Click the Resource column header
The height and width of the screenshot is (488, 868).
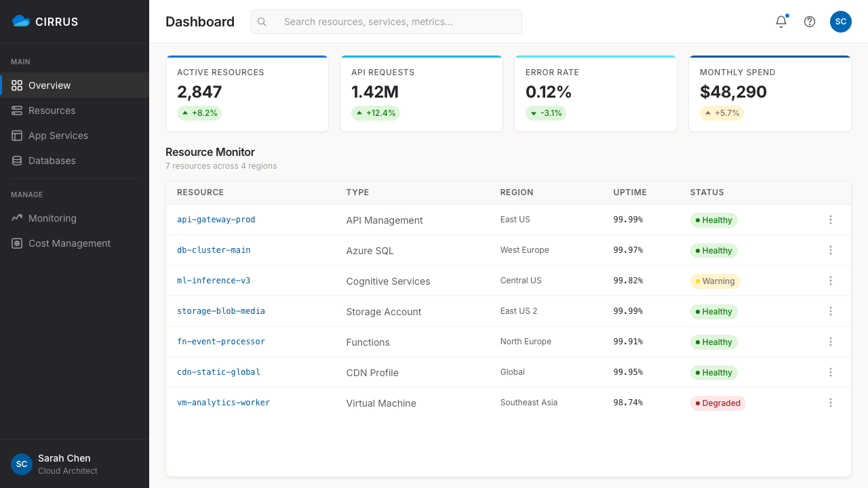coord(201,192)
